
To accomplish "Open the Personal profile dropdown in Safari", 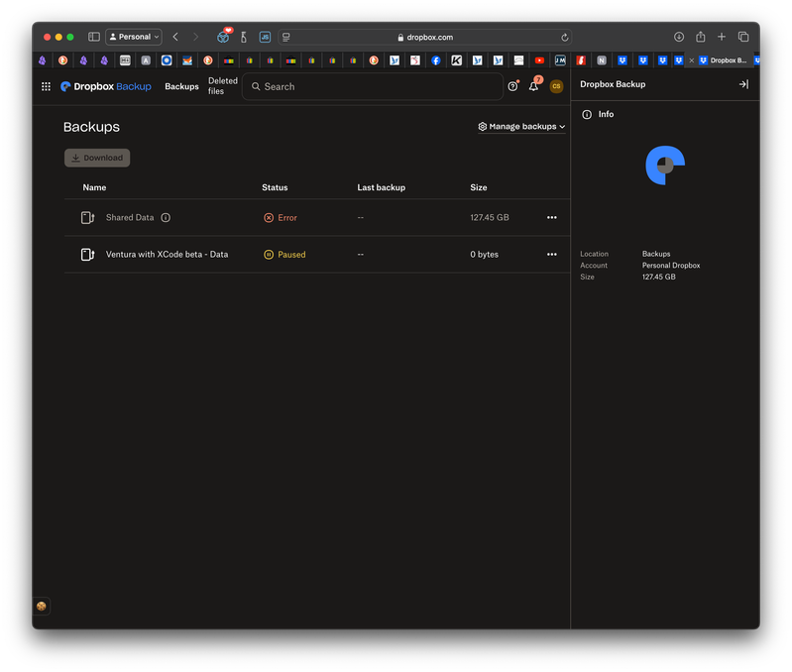I will [134, 37].
